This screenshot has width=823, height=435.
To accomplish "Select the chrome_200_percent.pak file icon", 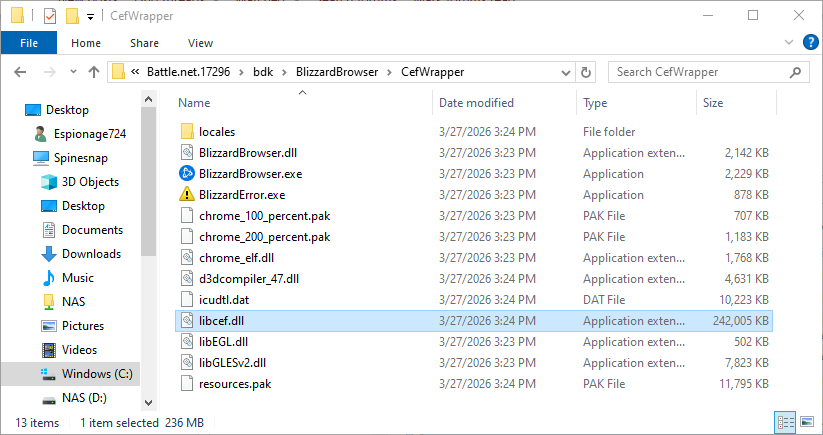I will pyautogui.click(x=187, y=237).
